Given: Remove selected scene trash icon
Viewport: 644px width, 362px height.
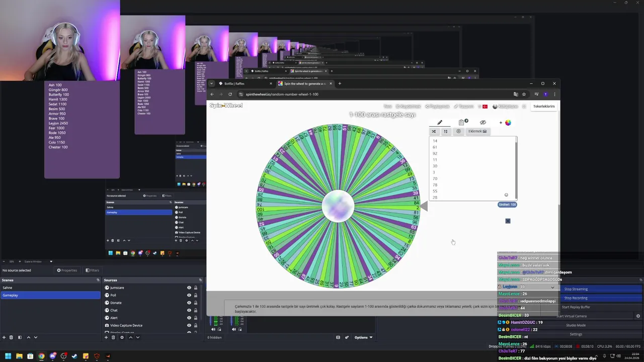Looking at the screenshot, I should click(11, 337).
